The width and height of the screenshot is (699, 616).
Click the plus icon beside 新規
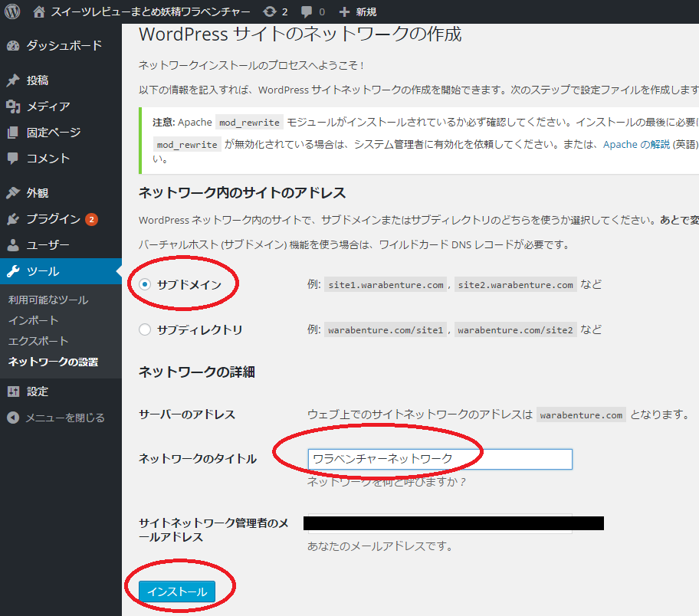point(344,12)
